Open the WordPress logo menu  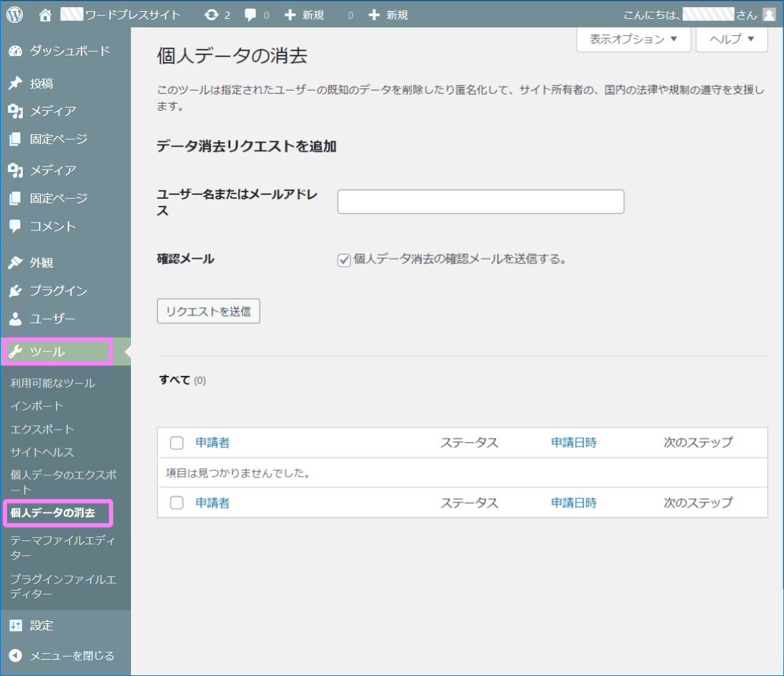click(x=14, y=14)
